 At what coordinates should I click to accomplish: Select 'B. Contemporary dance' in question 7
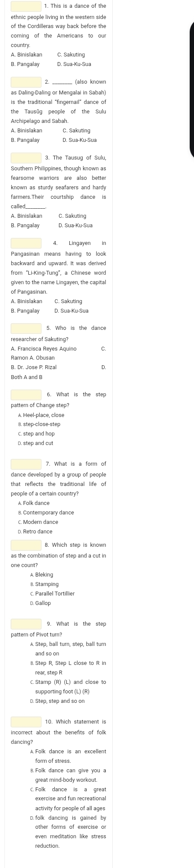tap(46, 513)
